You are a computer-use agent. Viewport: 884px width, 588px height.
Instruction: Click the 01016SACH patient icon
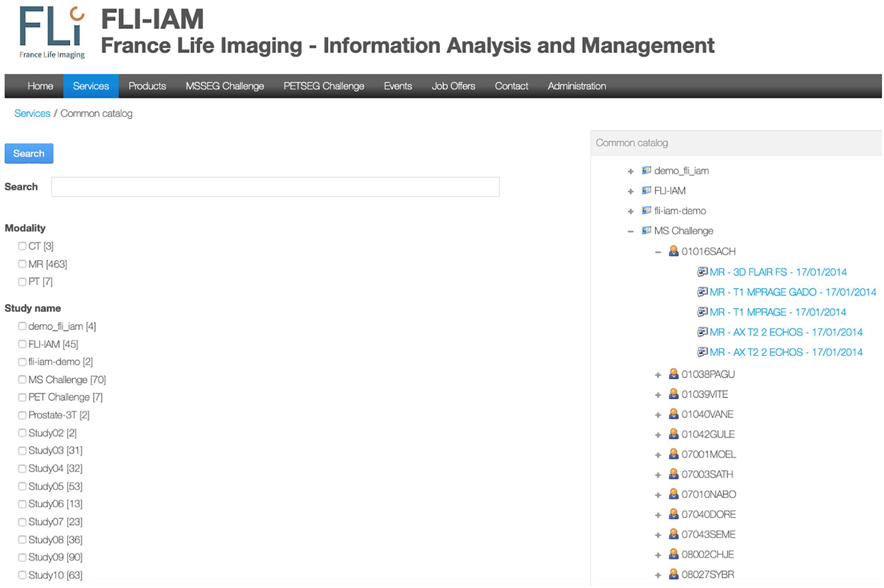674,251
